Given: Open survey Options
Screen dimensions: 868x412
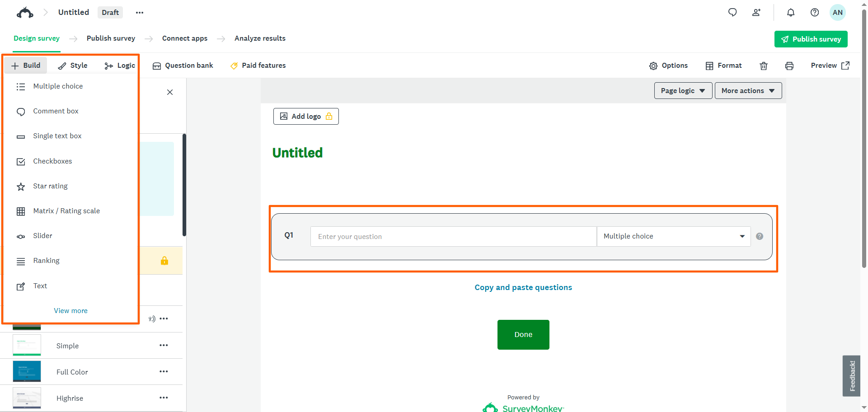Looking at the screenshot, I should coord(668,66).
